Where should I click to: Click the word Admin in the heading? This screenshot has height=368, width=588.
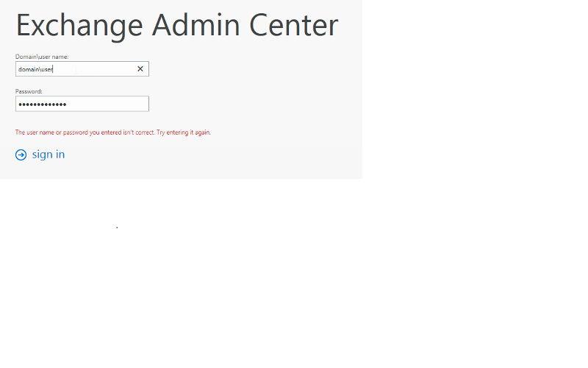pos(196,25)
